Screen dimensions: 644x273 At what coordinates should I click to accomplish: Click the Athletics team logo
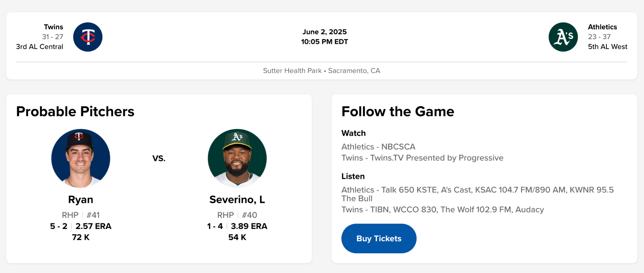pos(563,37)
